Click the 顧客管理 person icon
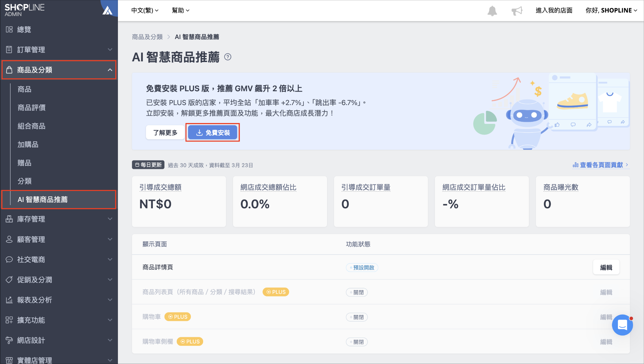The width and height of the screenshot is (644, 364). point(9,239)
